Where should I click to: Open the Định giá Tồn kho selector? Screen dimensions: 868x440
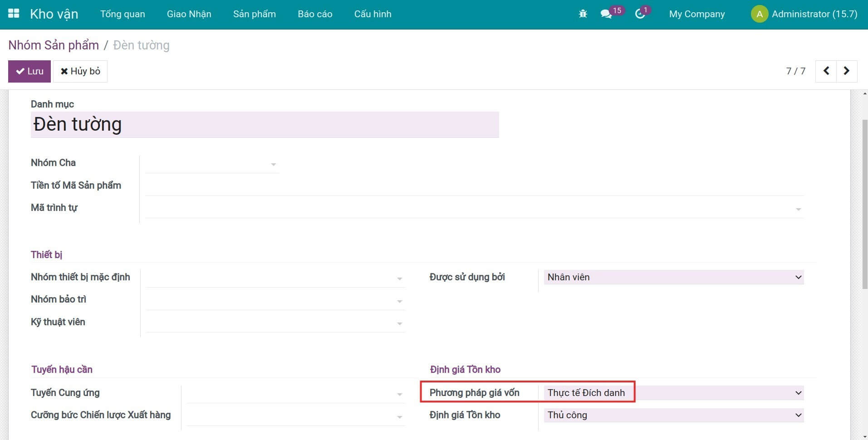click(673, 415)
